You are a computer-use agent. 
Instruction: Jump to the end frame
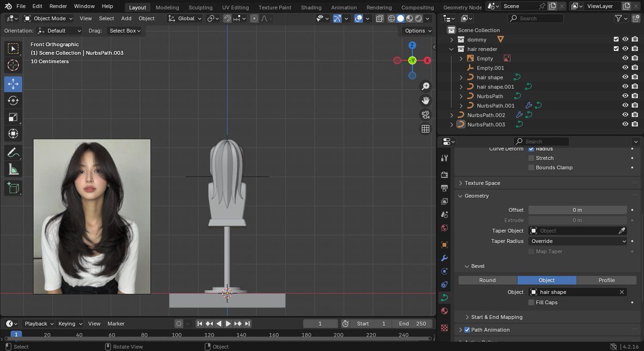click(x=247, y=324)
